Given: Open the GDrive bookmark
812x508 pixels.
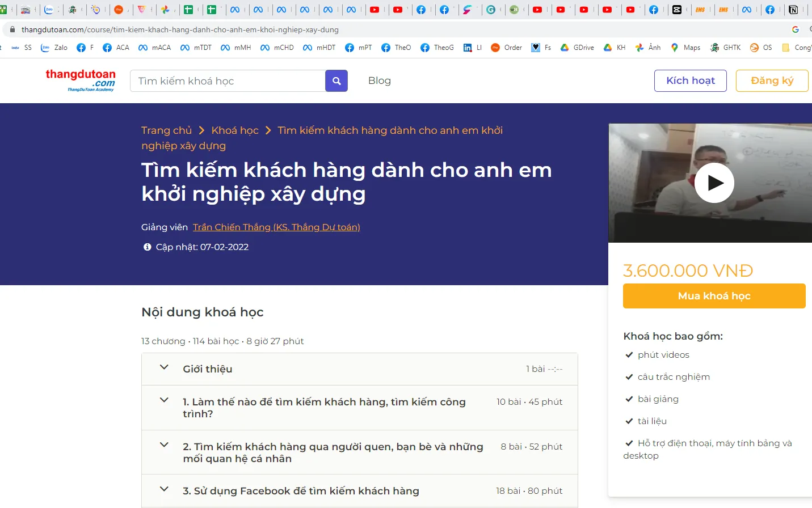Looking at the screenshot, I should (577, 48).
